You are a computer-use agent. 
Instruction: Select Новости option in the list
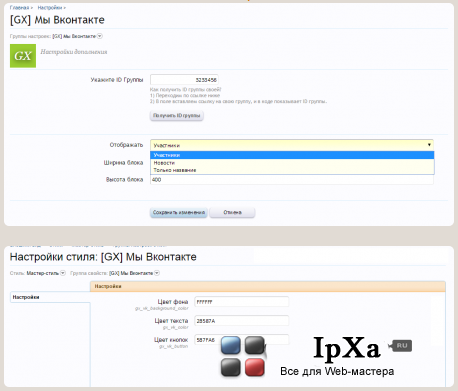[x=292, y=163]
